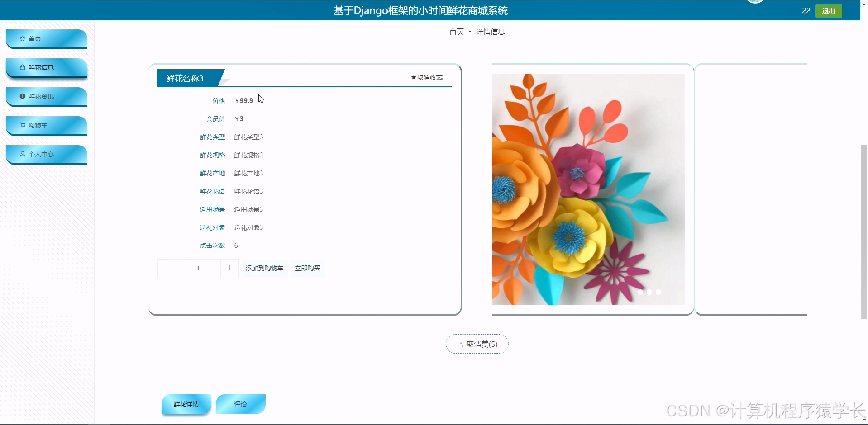Switch to the 评论 tab
The height and width of the screenshot is (425, 868).
pos(240,404)
